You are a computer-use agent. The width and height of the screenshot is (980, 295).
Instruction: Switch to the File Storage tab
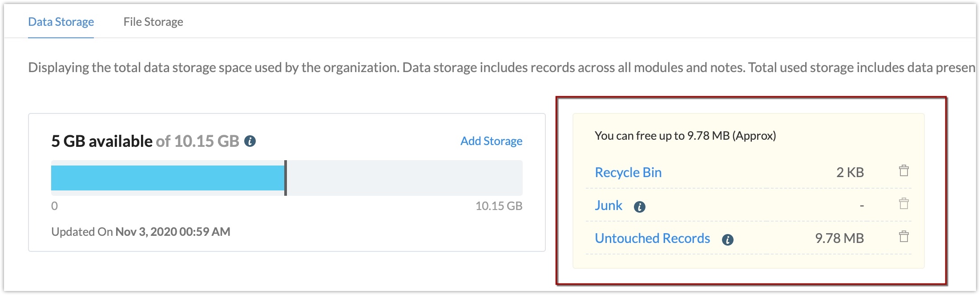point(154,21)
